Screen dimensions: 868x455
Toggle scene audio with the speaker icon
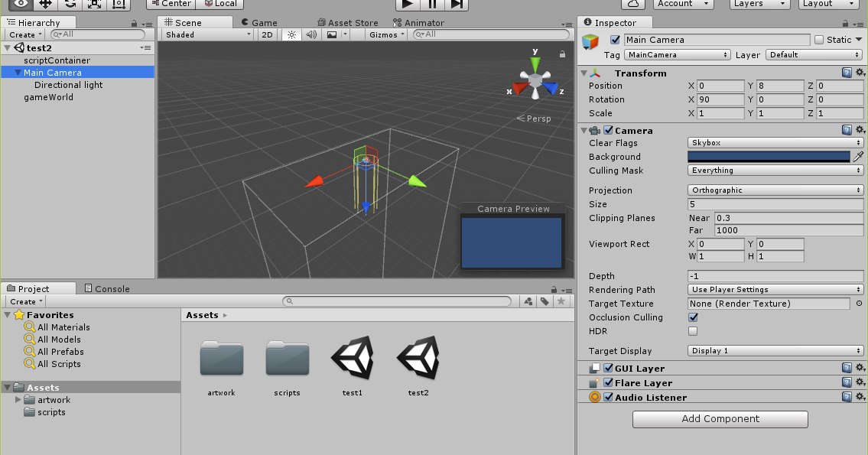[310, 34]
